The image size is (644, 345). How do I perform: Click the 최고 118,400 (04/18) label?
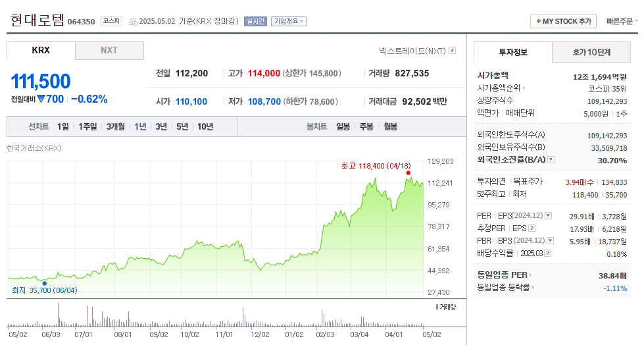click(376, 166)
